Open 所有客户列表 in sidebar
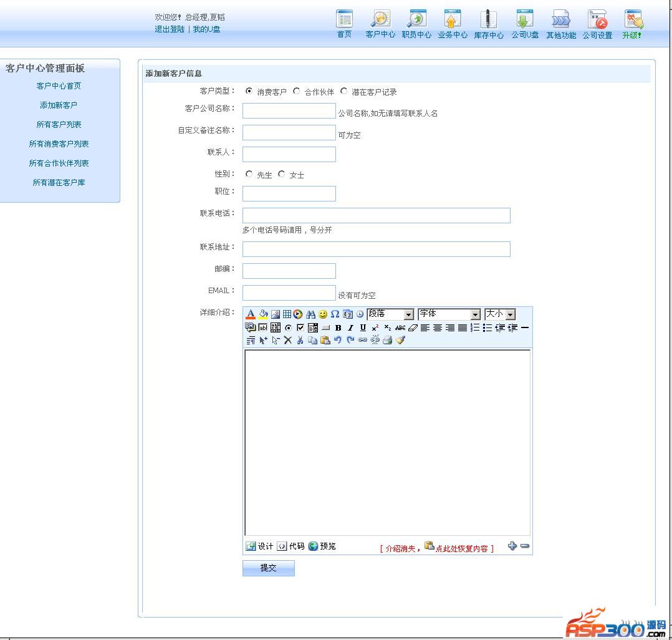This screenshot has width=672, height=640. pos(59,124)
